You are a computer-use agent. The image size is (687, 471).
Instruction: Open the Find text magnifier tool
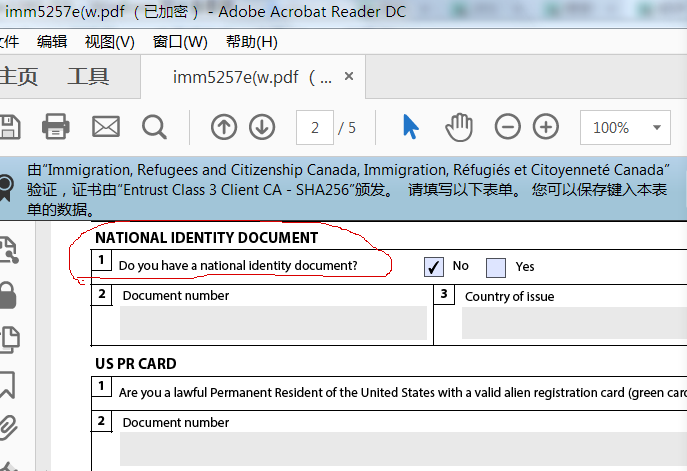[154, 127]
